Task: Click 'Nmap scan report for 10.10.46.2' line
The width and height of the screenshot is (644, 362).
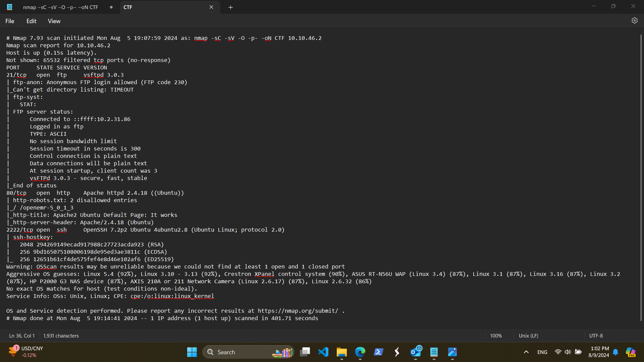Action: coord(58,45)
